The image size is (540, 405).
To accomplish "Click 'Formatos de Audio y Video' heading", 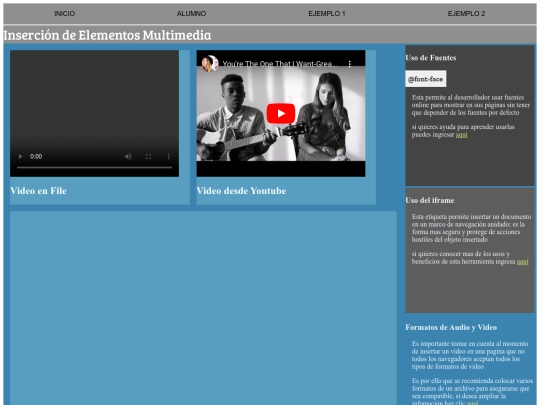I will pyautogui.click(x=451, y=327).
